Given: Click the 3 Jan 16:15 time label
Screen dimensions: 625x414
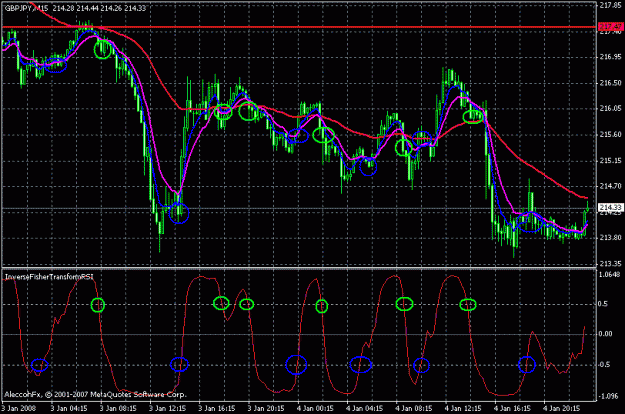Looking at the screenshot, I should (217, 408).
